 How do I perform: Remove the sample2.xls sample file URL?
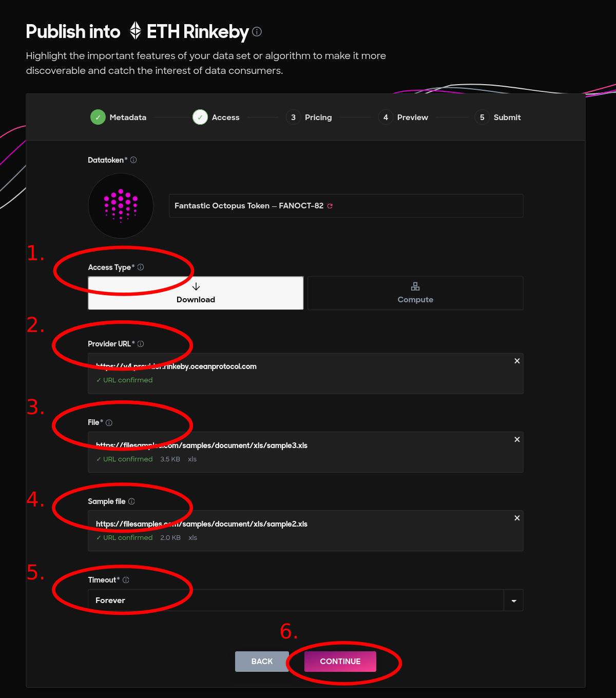pyautogui.click(x=517, y=518)
